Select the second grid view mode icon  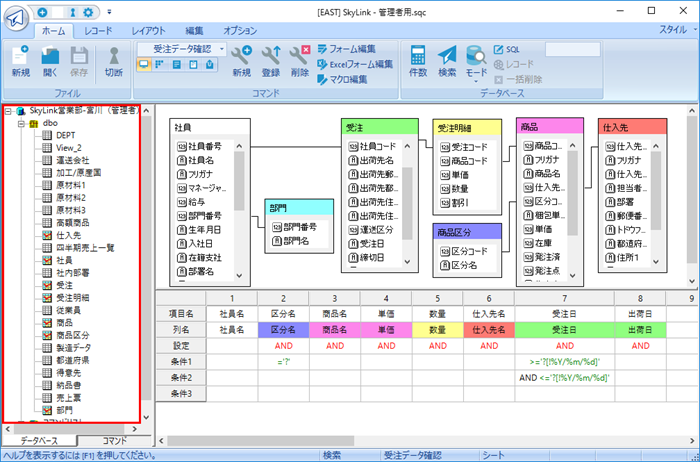(160, 65)
